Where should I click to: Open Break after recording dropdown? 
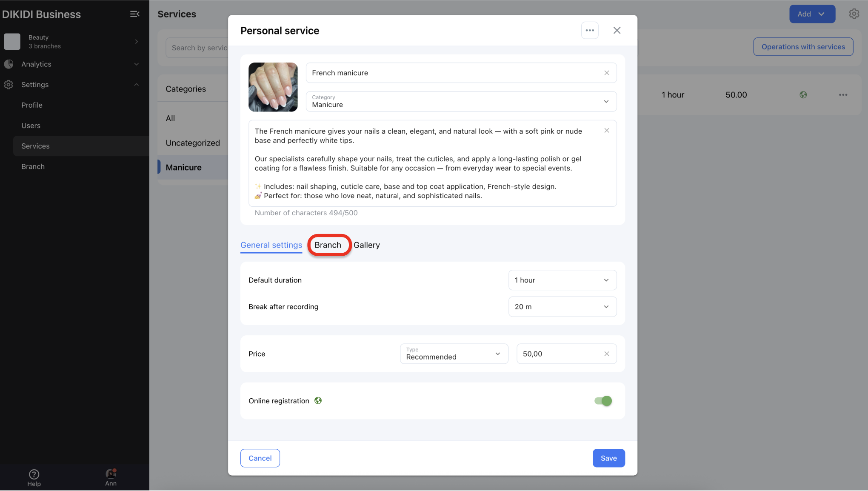click(562, 307)
